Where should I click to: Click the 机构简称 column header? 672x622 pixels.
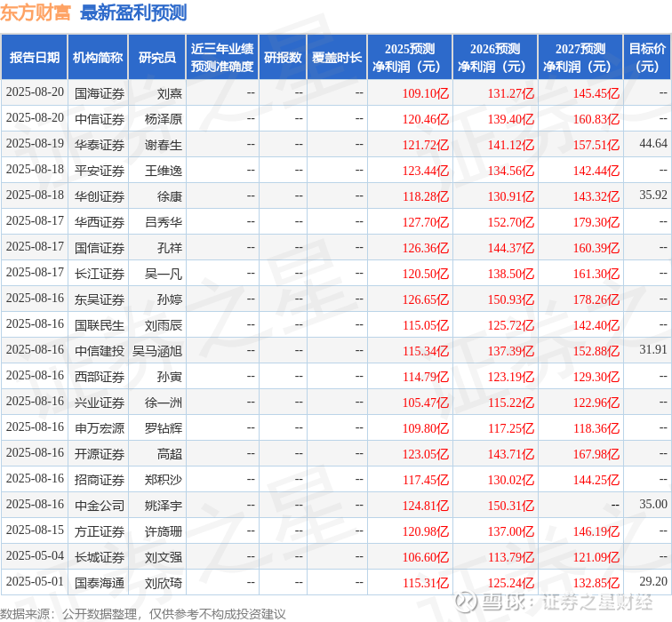[98, 58]
